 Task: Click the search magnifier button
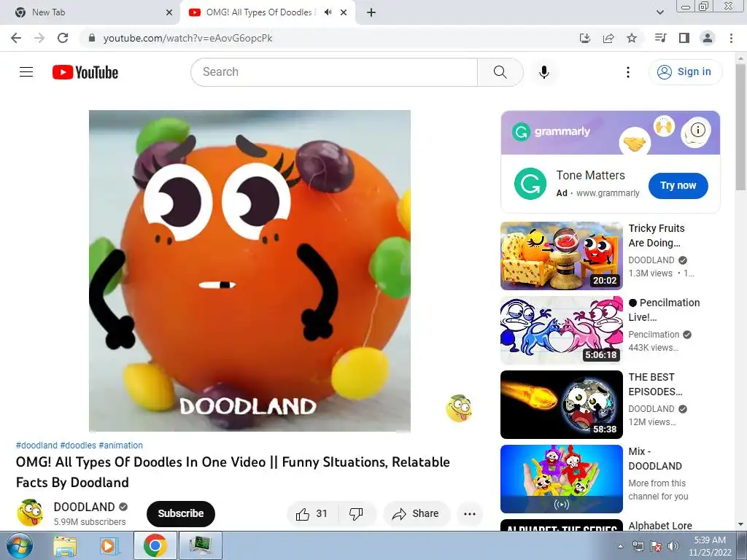tap(500, 72)
